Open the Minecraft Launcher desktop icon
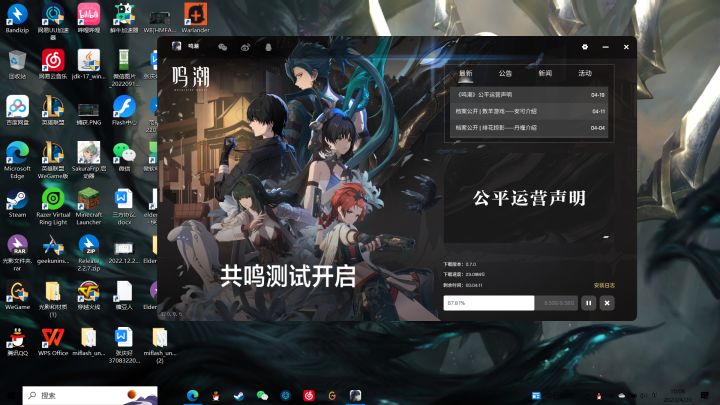 (x=89, y=207)
